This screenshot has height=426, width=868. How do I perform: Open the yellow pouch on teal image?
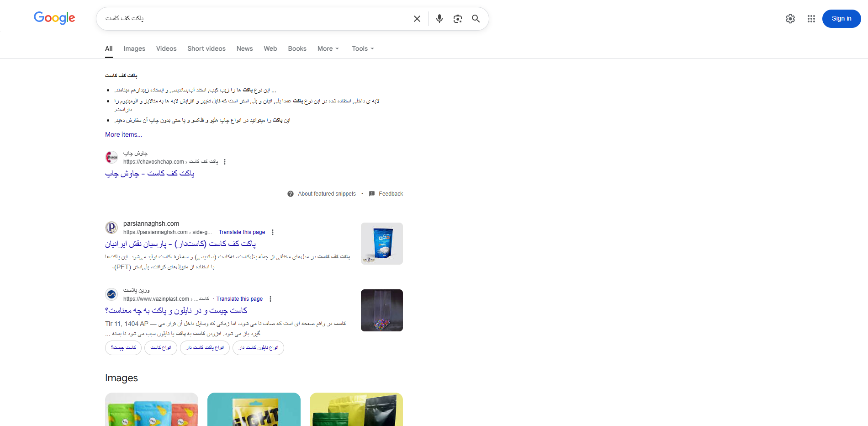[254, 409]
